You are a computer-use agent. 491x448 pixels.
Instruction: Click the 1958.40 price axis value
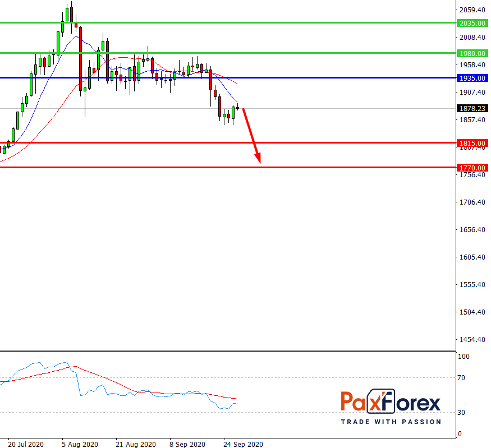[x=472, y=65]
